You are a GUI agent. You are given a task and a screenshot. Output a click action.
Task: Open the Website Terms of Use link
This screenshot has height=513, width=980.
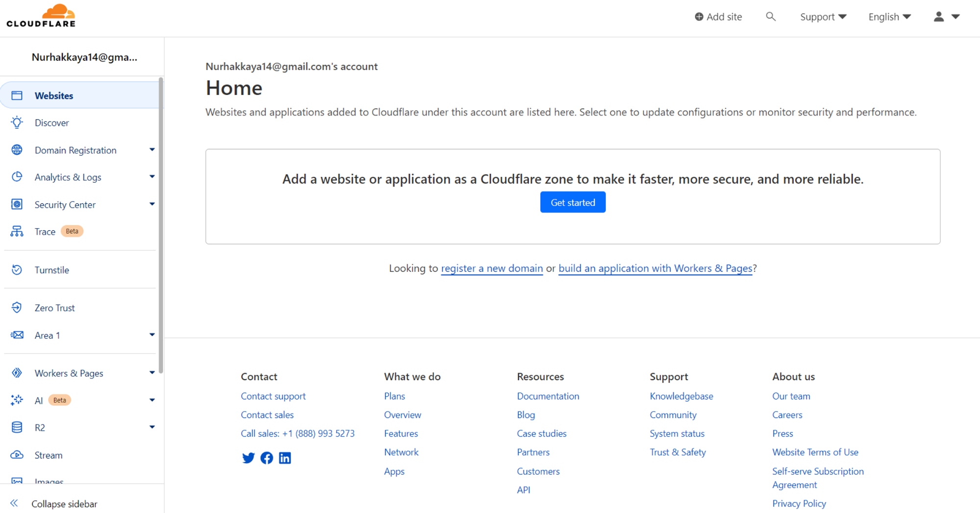(815, 452)
